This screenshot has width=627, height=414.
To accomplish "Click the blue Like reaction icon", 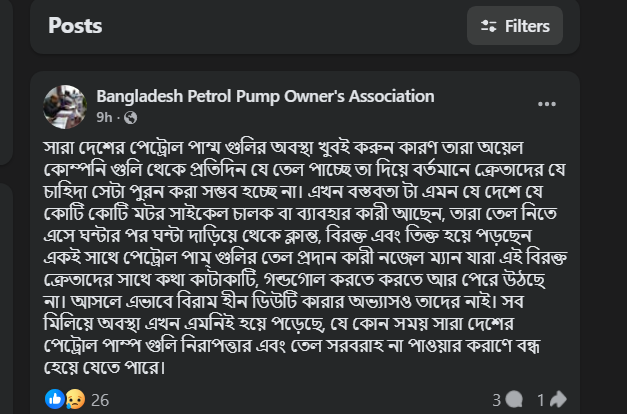I will pos(55,399).
